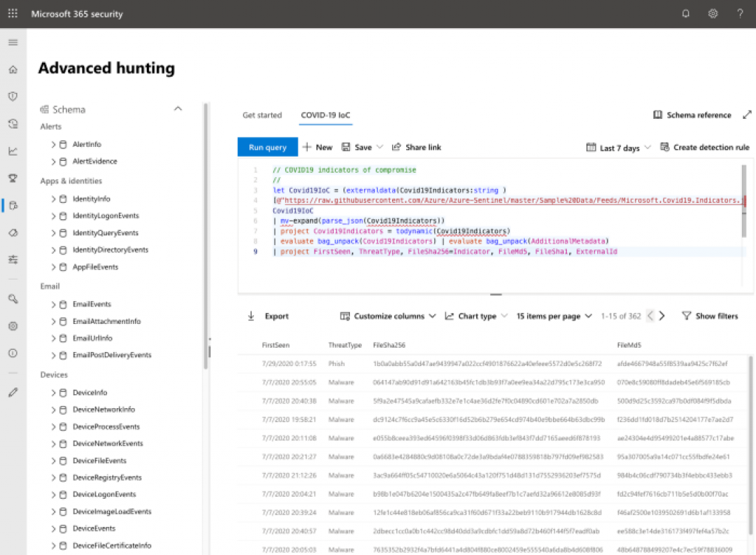This screenshot has width=756, height=555.
Task: Select the COVID-19 IoC tab
Action: click(x=326, y=115)
